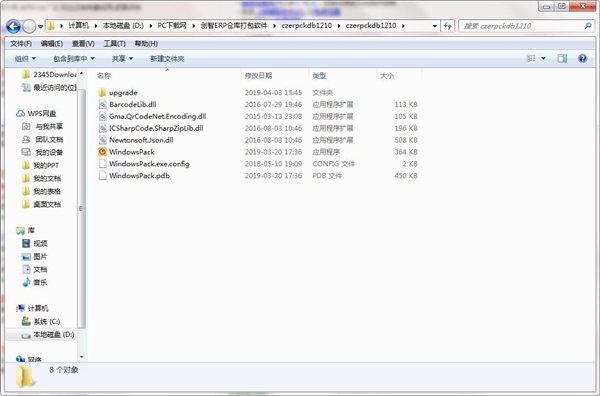This screenshot has width=600, height=396.
Task: Select 视频 library in sidebar
Action: (34, 243)
